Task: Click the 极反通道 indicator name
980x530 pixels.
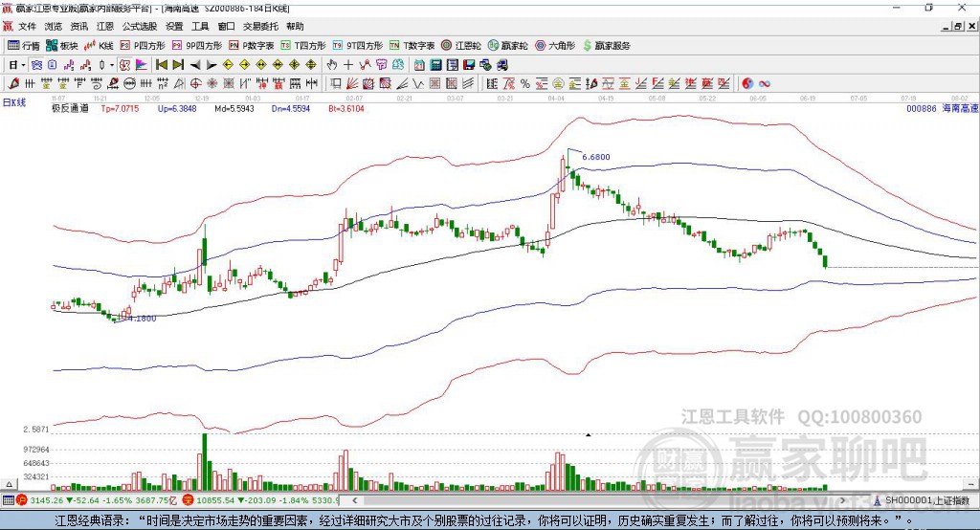Action: (70, 109)
